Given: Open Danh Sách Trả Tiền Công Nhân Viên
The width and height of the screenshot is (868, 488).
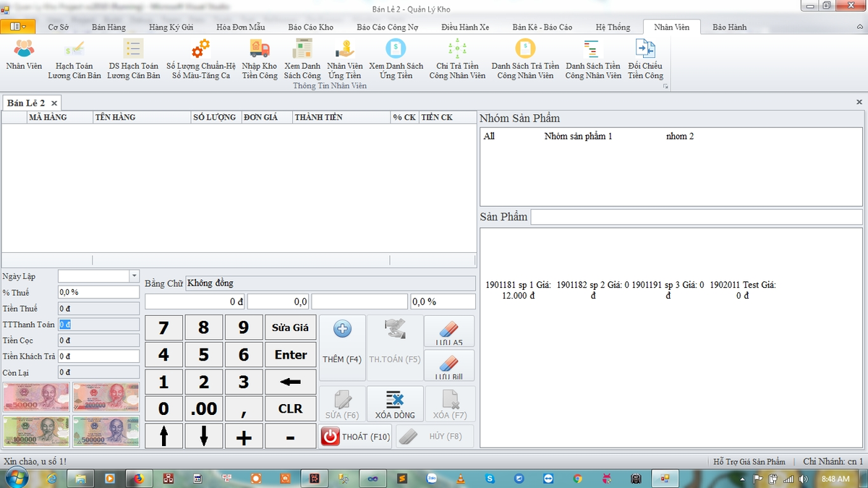Looking at the screenshot, I should [x=525, y=59].
